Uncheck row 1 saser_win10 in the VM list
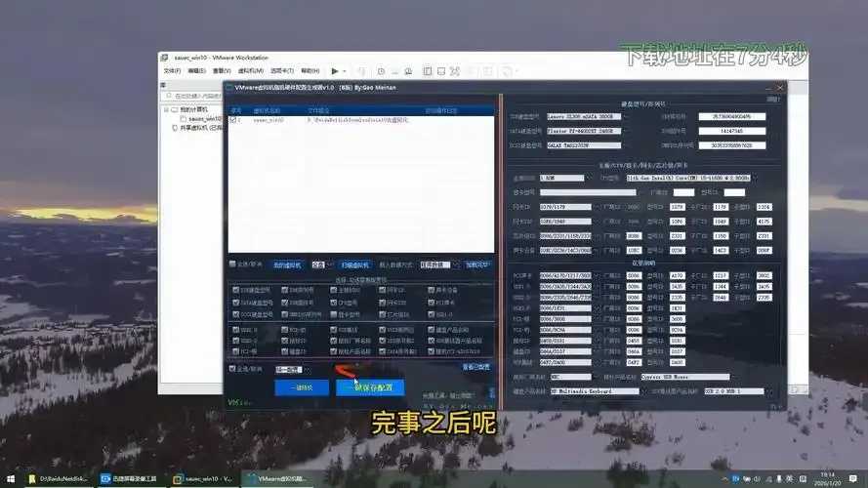This screenshot has width=868, height=488. 233,119
